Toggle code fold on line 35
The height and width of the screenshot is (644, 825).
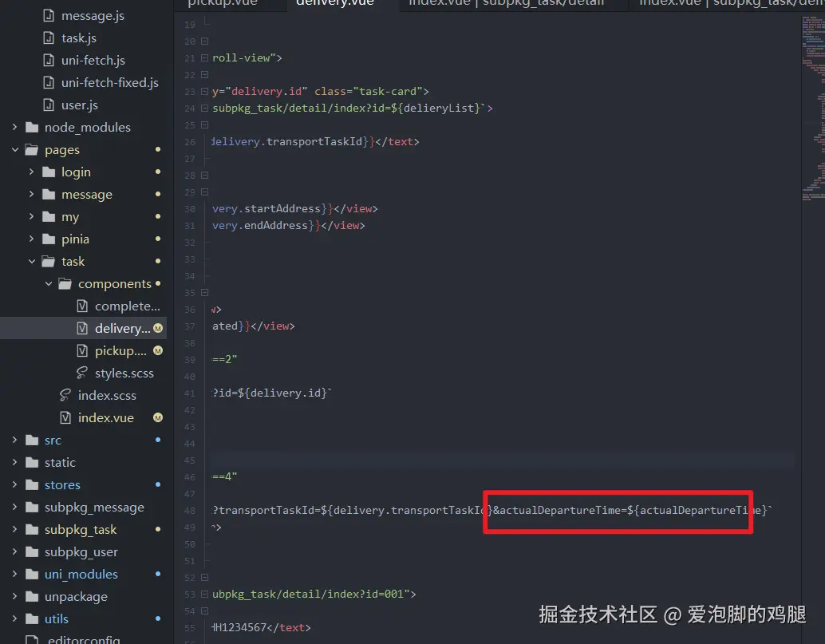click(205, 293)
